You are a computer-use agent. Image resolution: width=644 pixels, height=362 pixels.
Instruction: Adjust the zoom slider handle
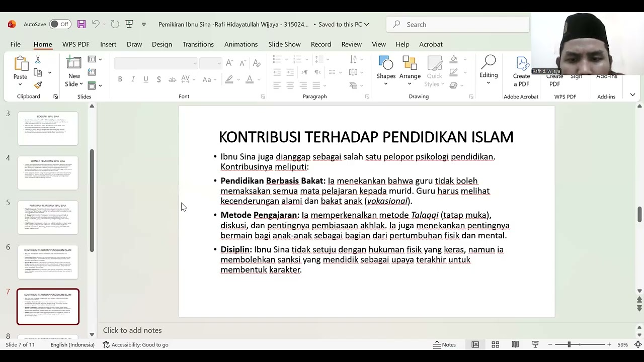(569, 344)
